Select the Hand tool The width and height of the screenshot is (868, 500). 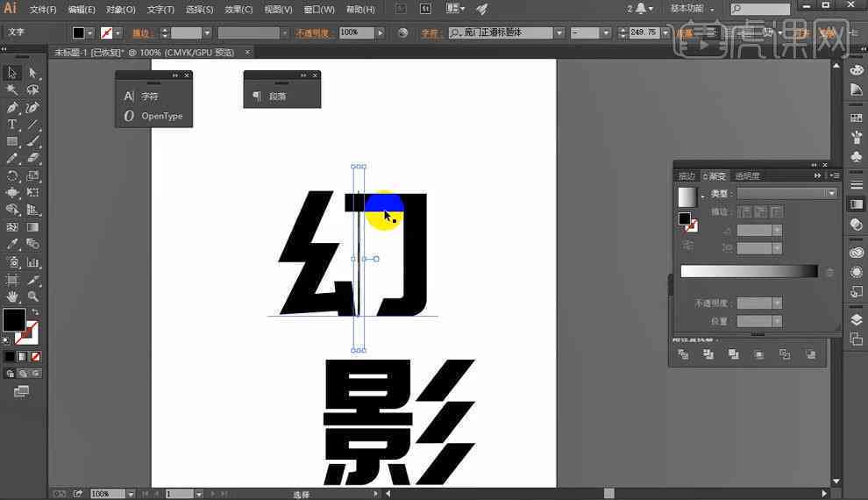click(11, 296)
